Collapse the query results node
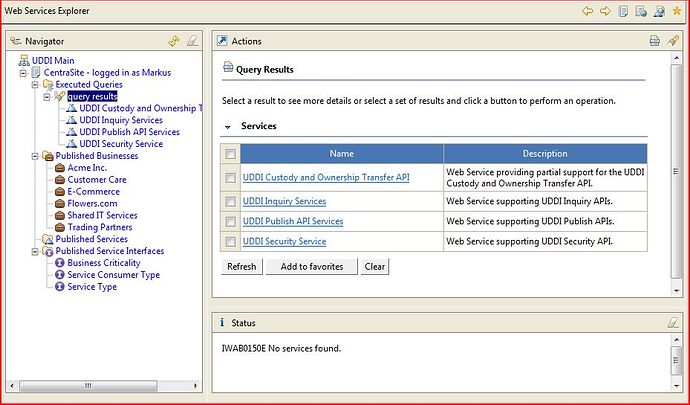The width and height of the screenshot is (690, 405). click(x=47, y=97)
